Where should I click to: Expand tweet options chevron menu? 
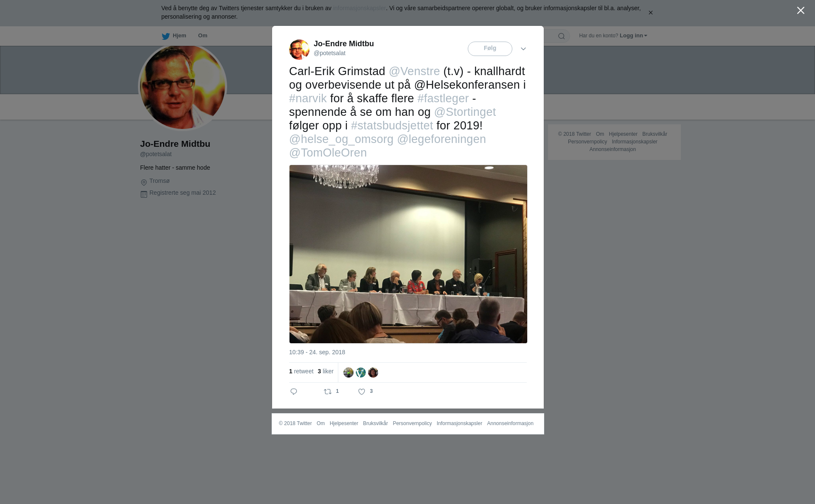523,49
